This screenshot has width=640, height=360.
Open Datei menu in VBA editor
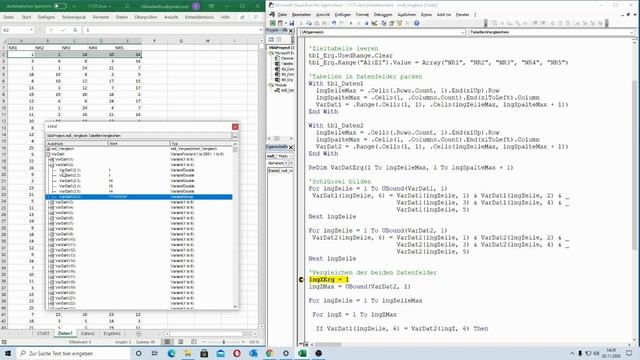point(282,15)
